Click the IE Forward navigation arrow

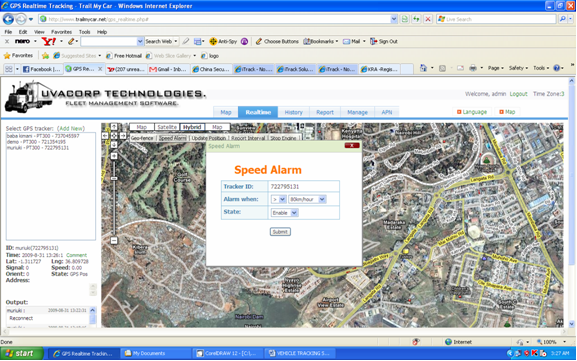point(21,19)
